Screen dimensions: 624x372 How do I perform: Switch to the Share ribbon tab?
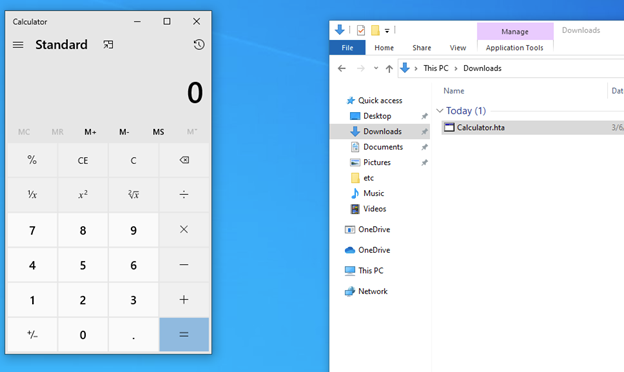pyautogui.click(x=422, y=48)
